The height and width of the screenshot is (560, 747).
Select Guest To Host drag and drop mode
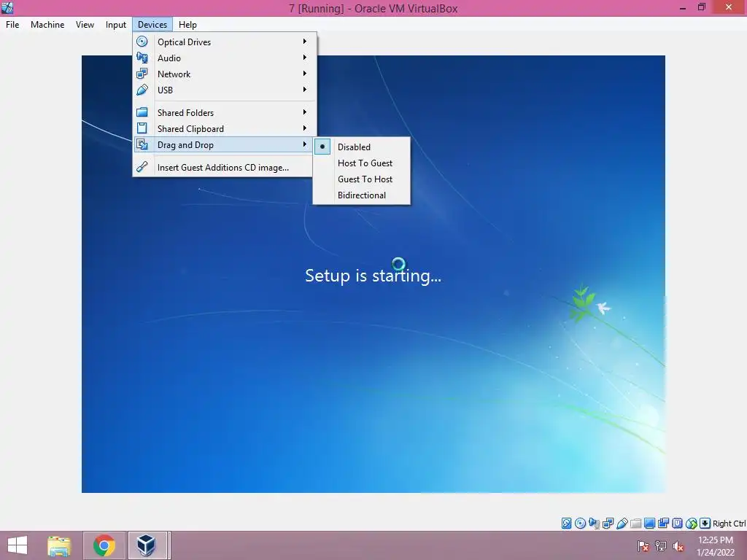pos(361,179)
